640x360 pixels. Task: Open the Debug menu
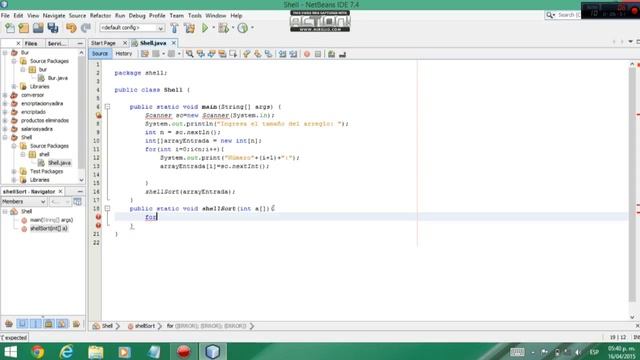pyautogui.click(x=137, y=16)
